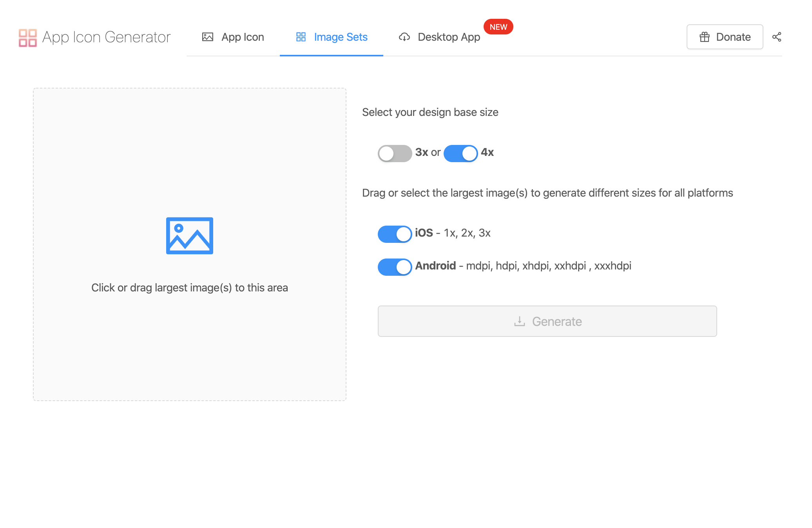812x528 pixels.
Task: Click the cloud download icon near Desktop App
Action: click(x=404, y=37)
